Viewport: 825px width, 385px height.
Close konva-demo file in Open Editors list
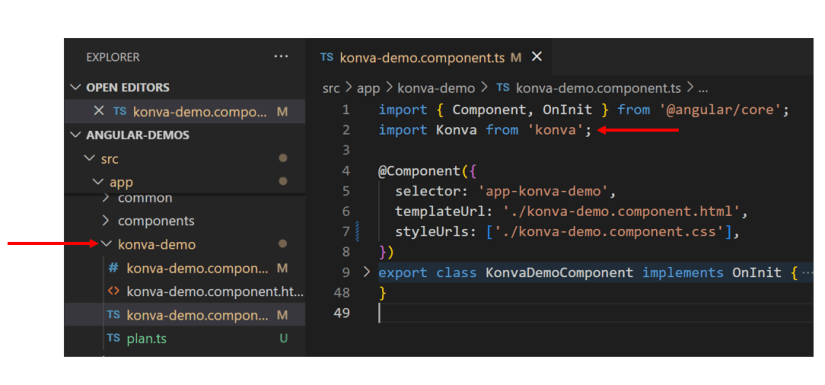[x=98, y=111]
